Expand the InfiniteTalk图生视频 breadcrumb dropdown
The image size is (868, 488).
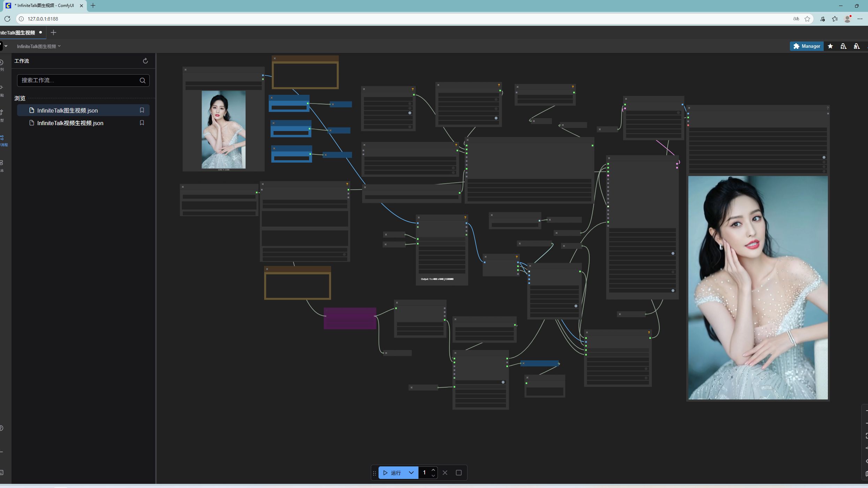(x=39, y=46)
